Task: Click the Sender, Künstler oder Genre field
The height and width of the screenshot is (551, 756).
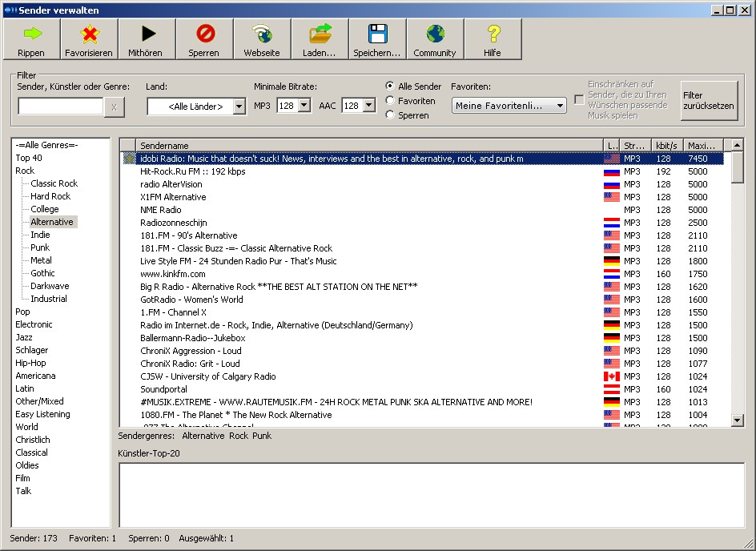Action: (x=61, y=106)
